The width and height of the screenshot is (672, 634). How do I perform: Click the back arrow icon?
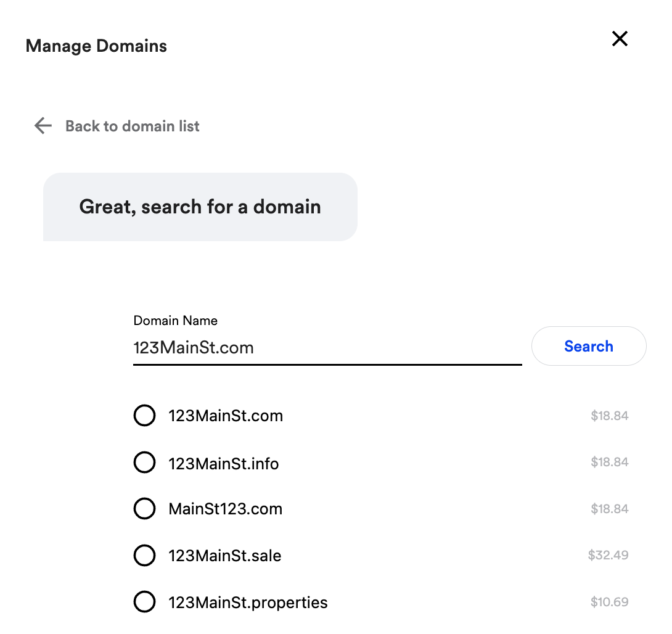(x=43, y=126)
